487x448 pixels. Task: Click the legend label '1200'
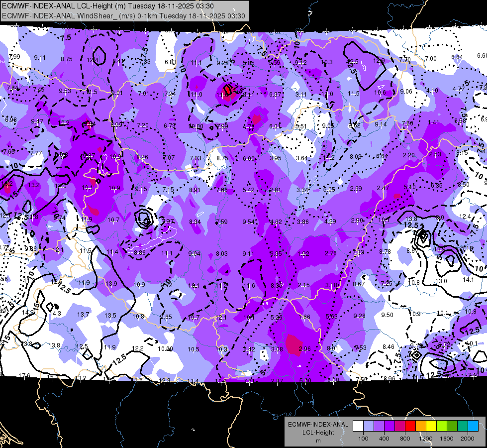(x=426, y=439)
